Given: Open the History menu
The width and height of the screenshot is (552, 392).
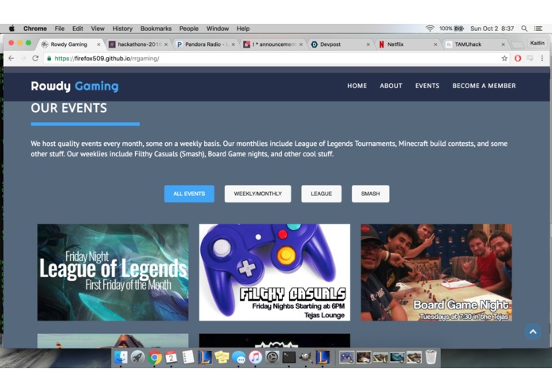Looking at the screenshot, I should 122,29.
